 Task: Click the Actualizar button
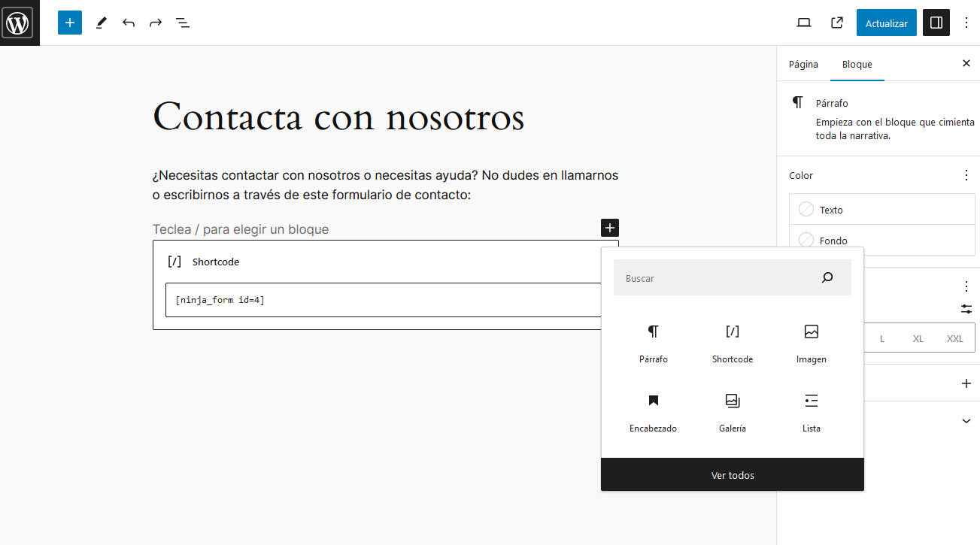coord(887,23)
